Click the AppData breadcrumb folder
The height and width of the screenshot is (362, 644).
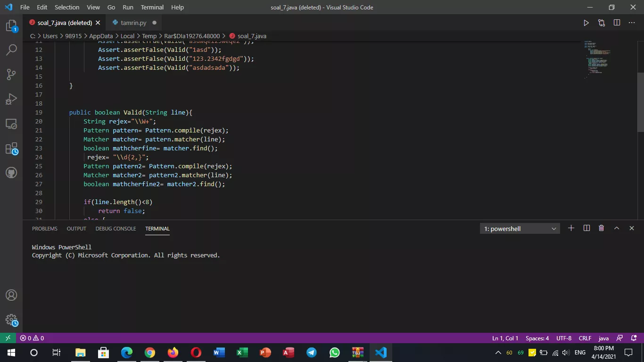[x=101, y=36]
